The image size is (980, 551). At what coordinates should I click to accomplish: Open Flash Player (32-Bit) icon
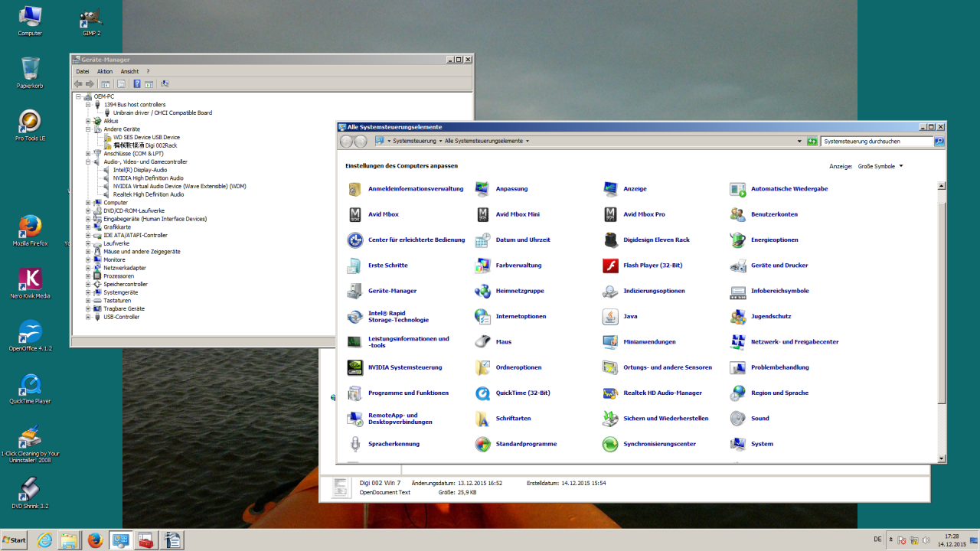pyautogui.click(x=610, y=266)
